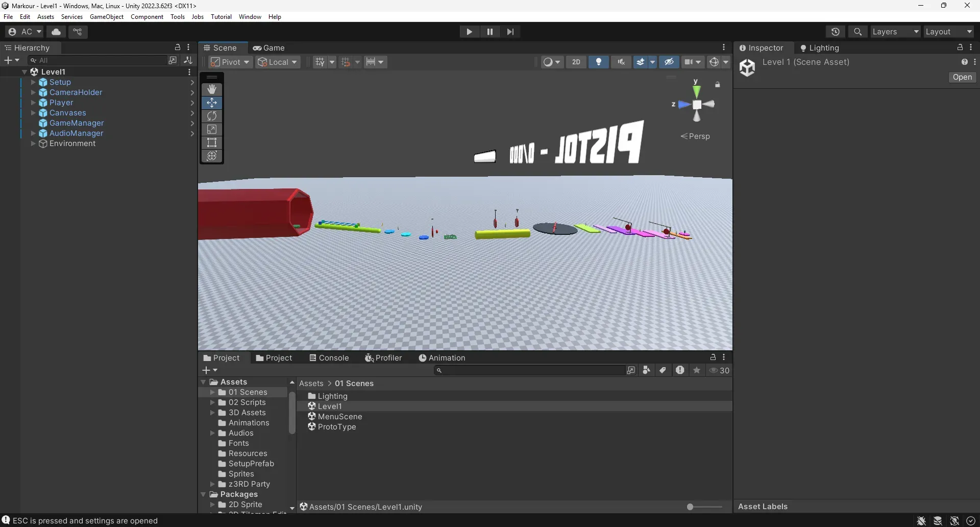Select the Move tool in Scene
The width and height of the screenshot is (980, 527).
click(x=212, y=103)
